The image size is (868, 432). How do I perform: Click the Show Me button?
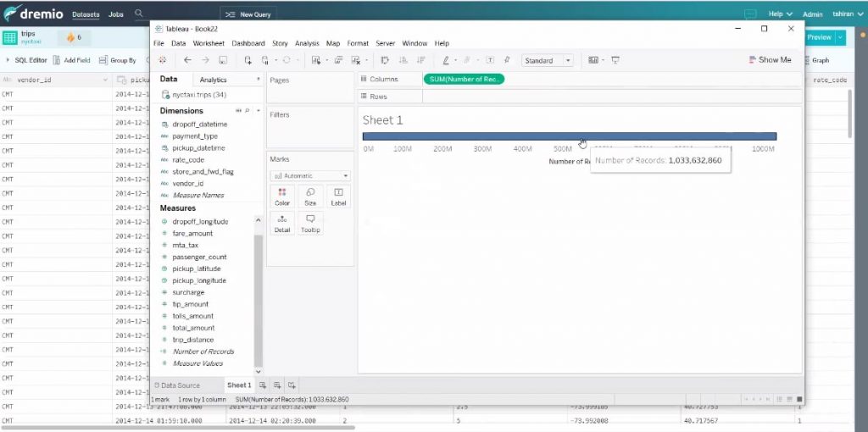pyautogui.click(x=770, y=60)
